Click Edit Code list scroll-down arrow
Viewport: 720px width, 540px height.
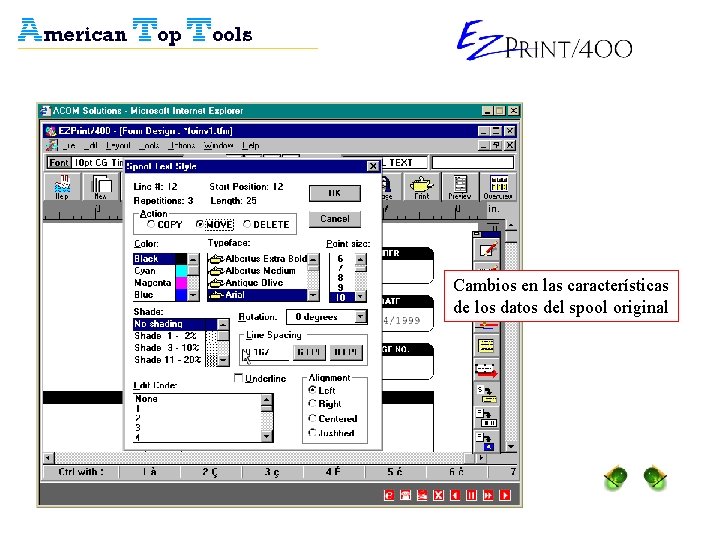[267, 436]
